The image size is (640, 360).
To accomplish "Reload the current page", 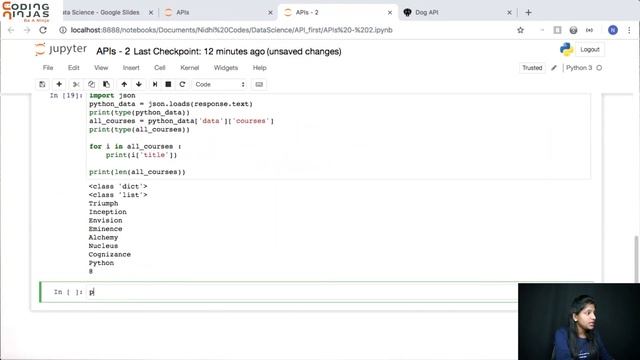I will coord(43,30).
